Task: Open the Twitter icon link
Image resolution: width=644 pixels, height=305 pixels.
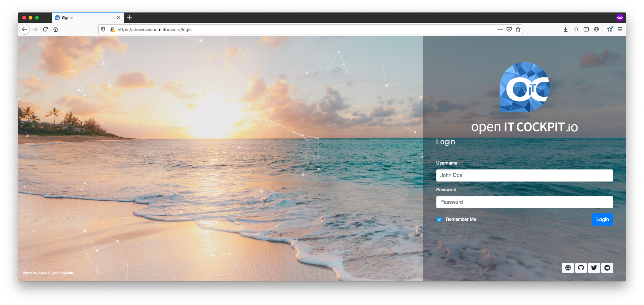Action: 594,268
